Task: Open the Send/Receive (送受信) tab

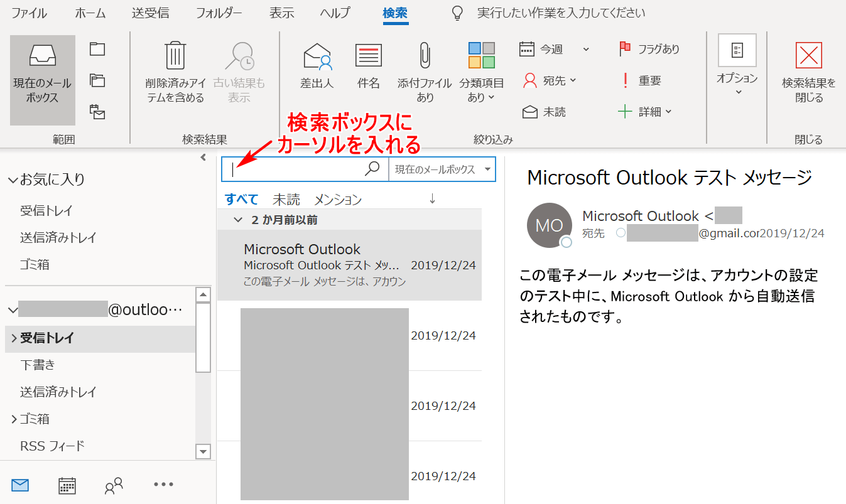Action: 151,13
